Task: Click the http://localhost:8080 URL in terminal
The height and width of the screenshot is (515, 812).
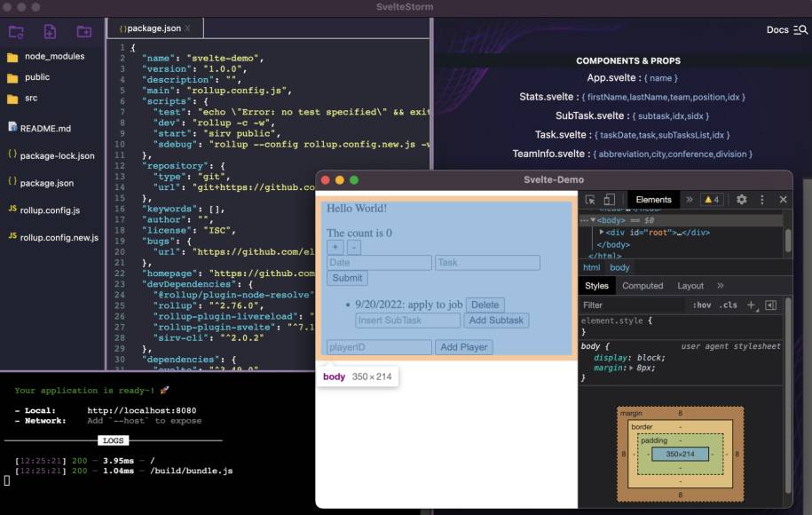Action: (141, 410)
